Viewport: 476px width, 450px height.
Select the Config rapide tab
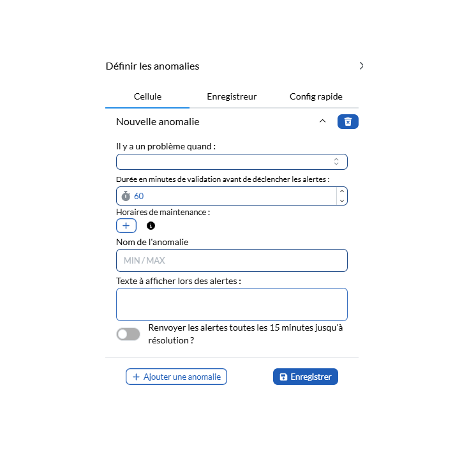(x=316, y=97)
